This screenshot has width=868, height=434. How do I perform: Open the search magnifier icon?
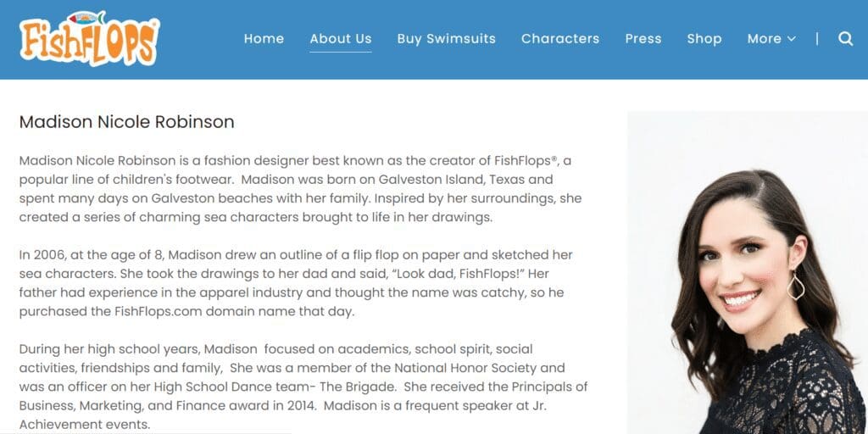click(845, 39)
